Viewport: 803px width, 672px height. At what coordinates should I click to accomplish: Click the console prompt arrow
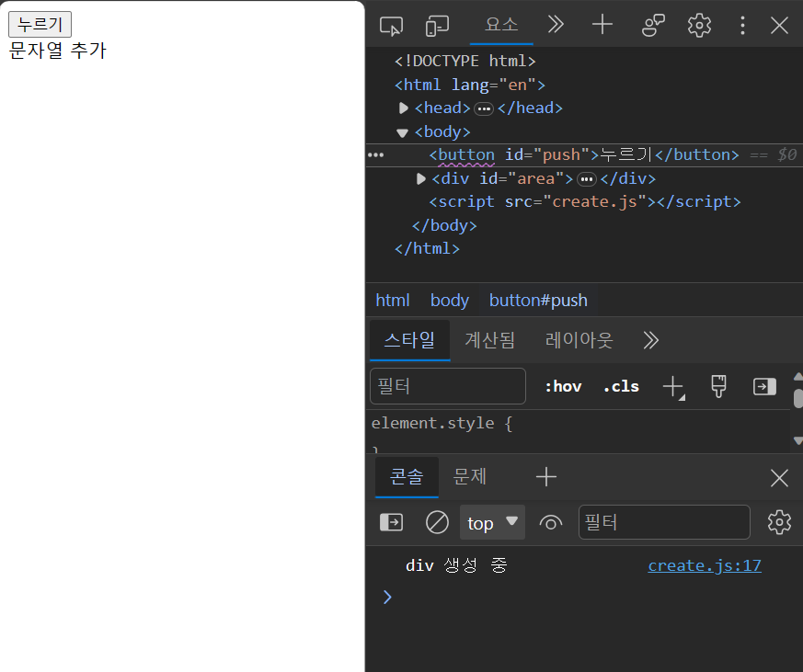[x=387, y=597]
